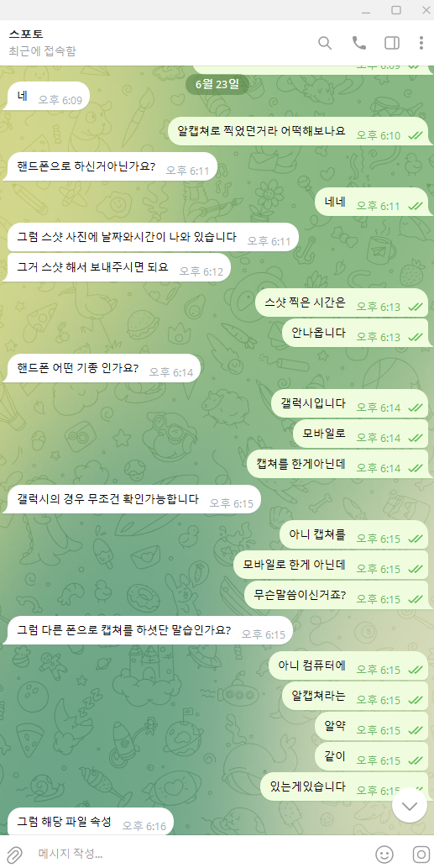Click the 최근에 접속함 status text
Screen dimensions: 434x868
coord(43,51)
